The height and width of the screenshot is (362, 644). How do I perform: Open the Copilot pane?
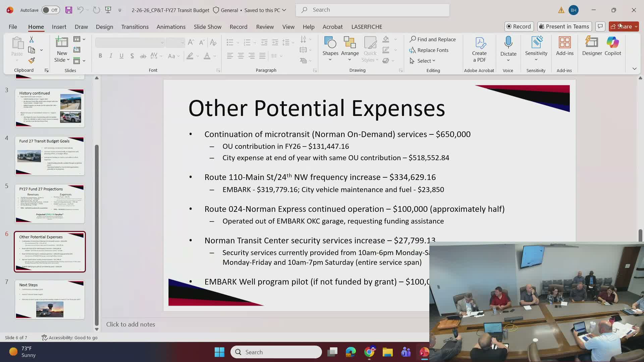(612, 47)
